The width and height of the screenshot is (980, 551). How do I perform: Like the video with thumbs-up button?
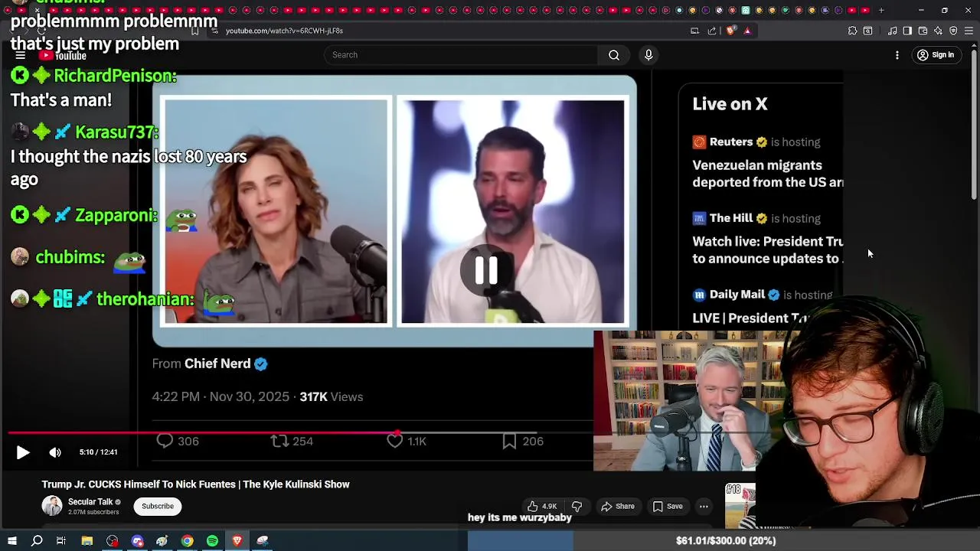point(541,506)
